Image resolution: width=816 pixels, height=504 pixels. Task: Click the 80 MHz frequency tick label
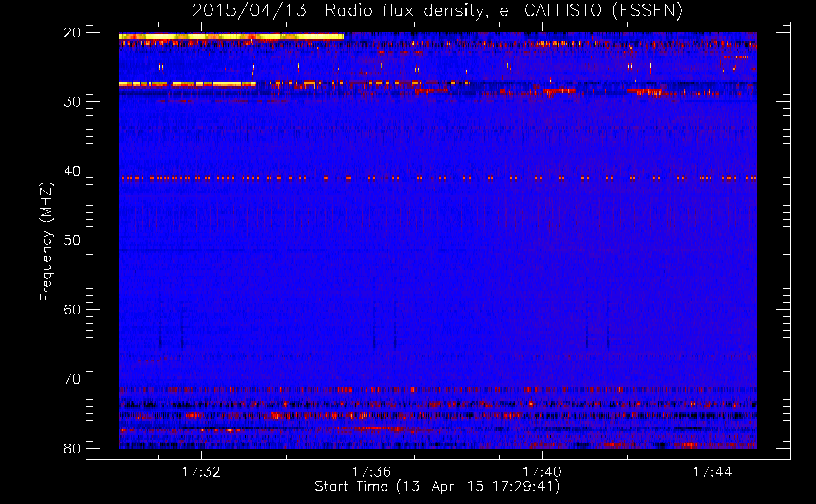tap(72, 449)
